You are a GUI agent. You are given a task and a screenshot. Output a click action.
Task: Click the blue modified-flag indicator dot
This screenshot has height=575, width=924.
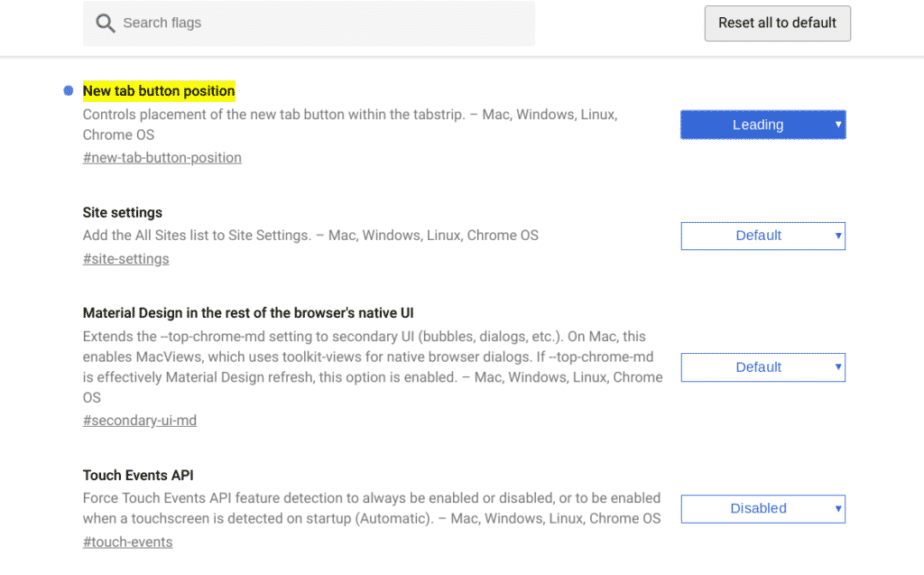tap(68, 90)
